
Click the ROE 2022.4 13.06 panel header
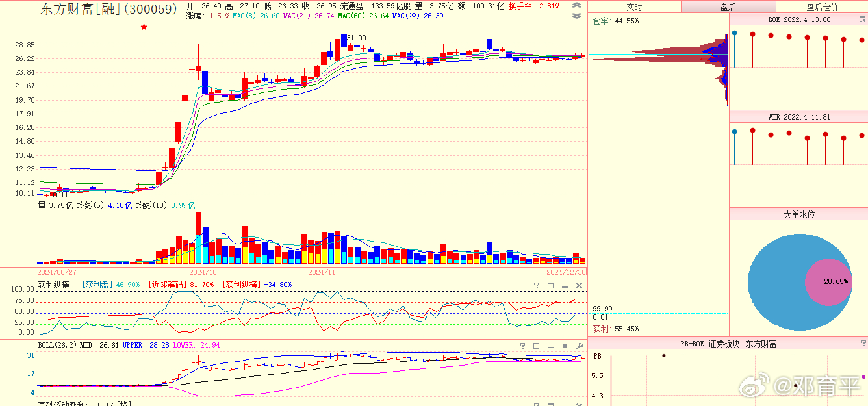(x=799, y=20)
